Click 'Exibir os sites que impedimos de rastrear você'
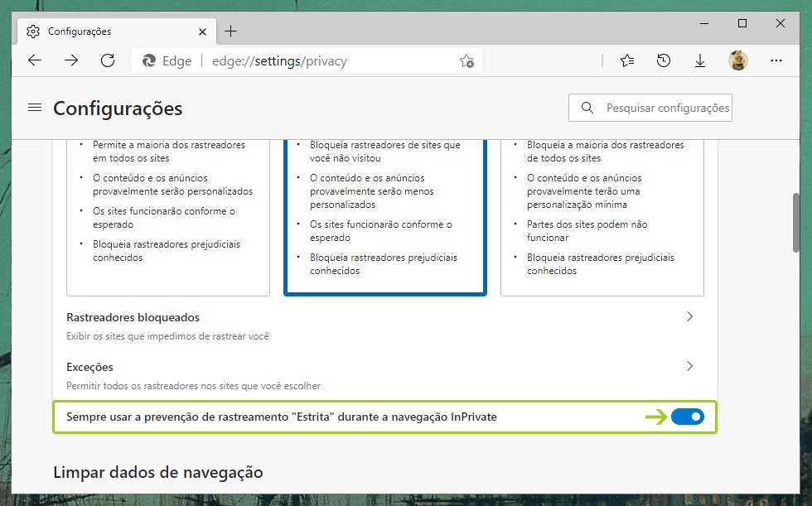The width and height of the screenshot is (812, 506). (167, 336)
